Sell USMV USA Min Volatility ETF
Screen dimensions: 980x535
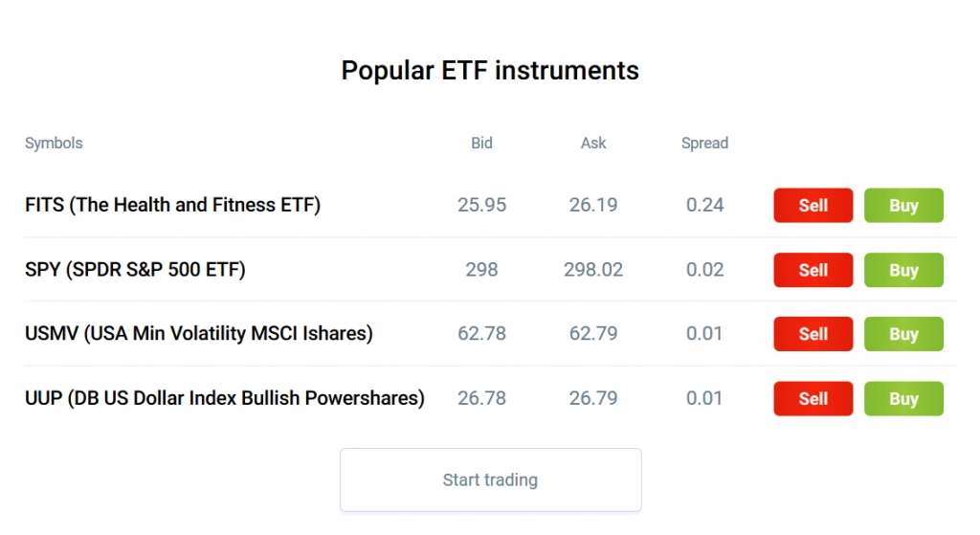pos(813,334)
